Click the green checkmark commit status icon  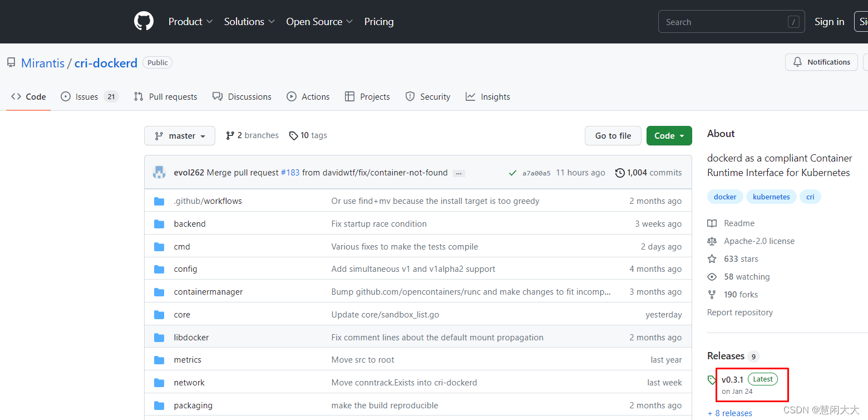point(512,173)
